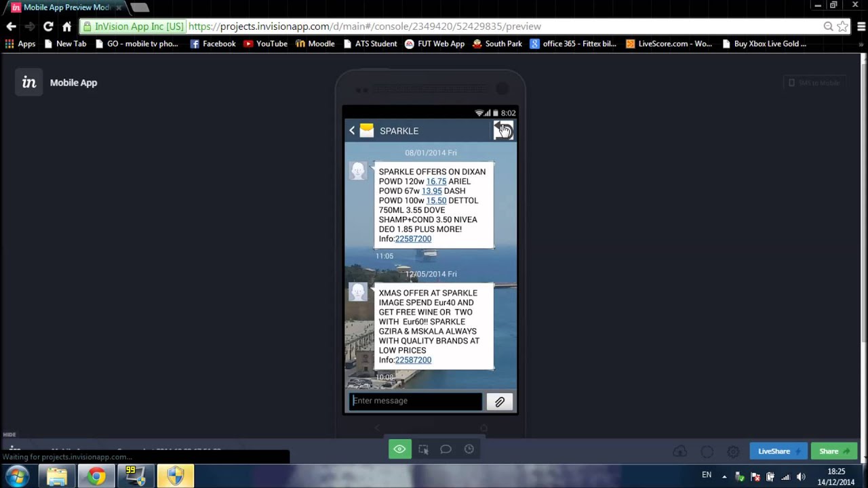Screen dimensions: 868x488
Task: Show hidden system tray icons
Action: coord(724,476)
